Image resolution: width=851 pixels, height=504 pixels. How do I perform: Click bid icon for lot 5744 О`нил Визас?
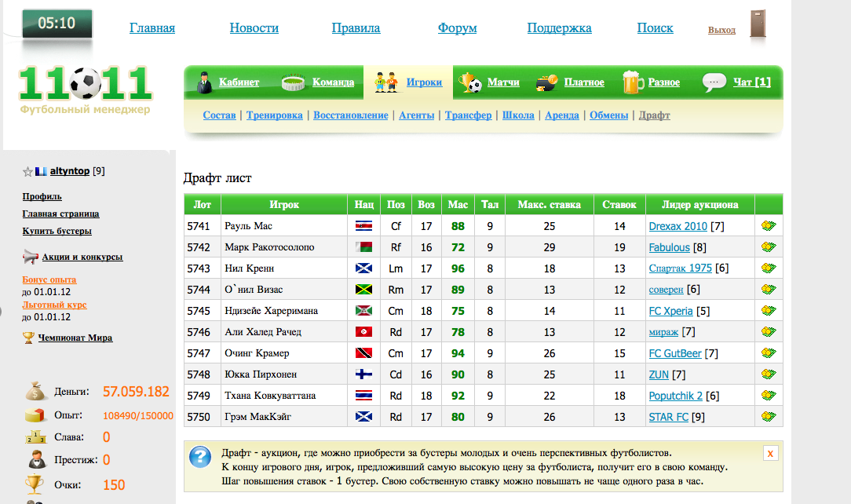click(769, 289)
